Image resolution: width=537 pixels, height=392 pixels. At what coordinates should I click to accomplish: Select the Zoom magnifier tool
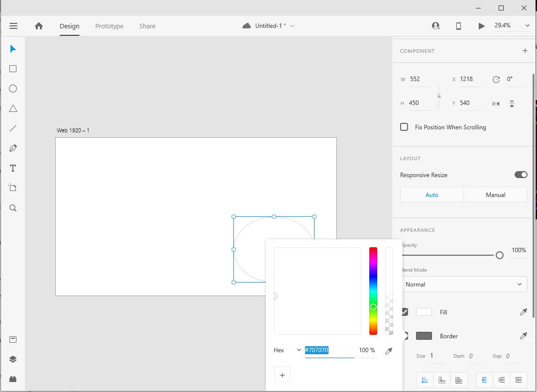(x=13, y=208)
